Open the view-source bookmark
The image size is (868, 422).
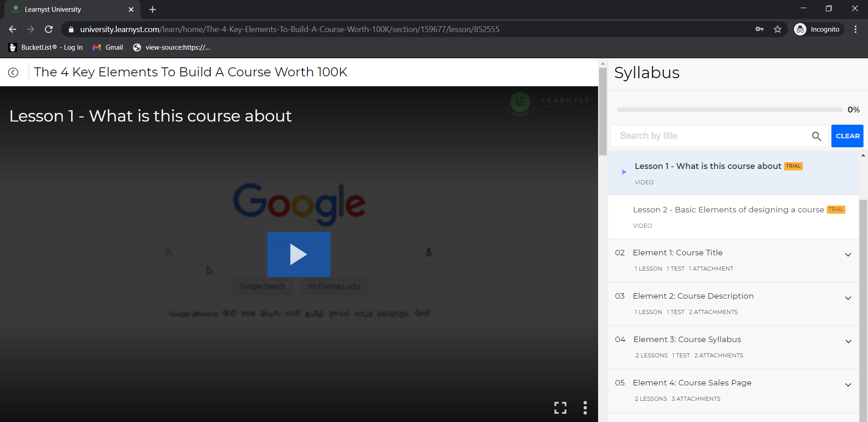tap(172, 47)
